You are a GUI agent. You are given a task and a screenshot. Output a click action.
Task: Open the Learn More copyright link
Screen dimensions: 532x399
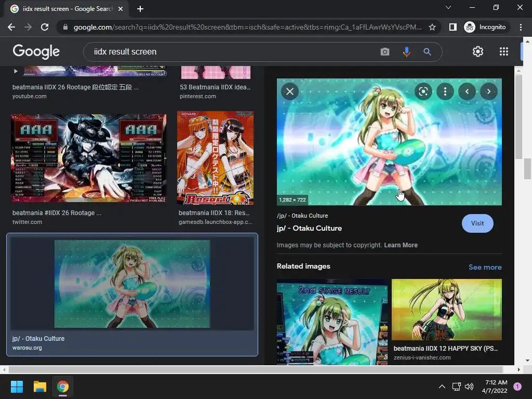pyautogui.click(x=401, y=245)
